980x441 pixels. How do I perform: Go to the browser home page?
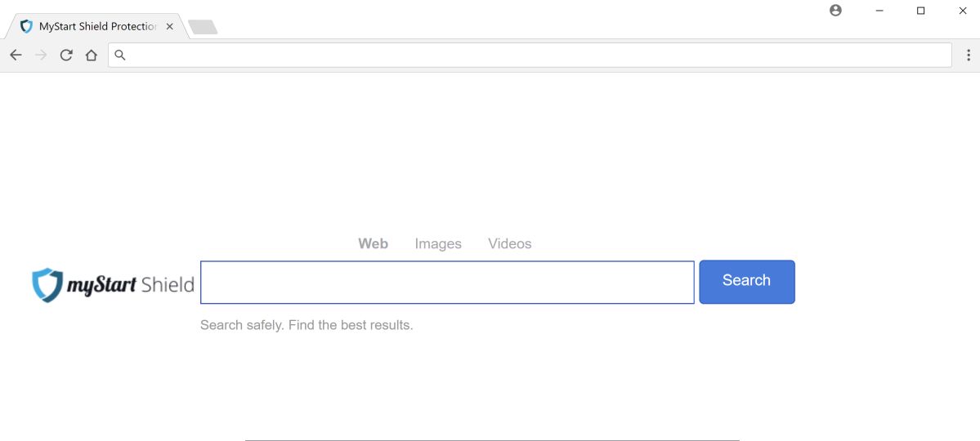click(92, 56)
